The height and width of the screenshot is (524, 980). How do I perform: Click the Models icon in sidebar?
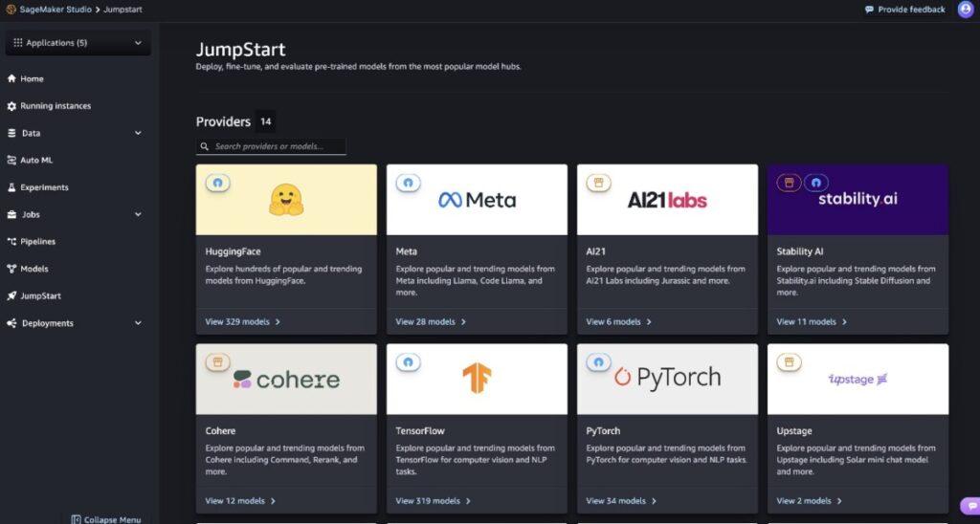11,270
